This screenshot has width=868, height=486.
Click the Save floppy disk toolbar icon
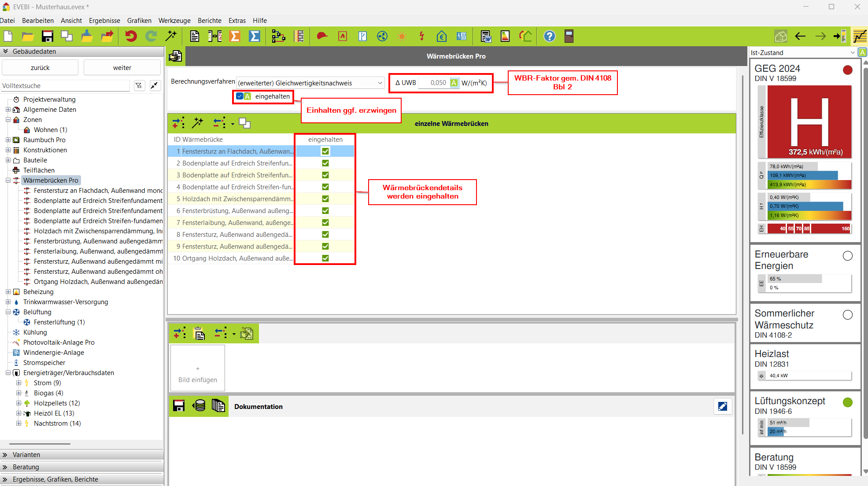coord(47,36)
